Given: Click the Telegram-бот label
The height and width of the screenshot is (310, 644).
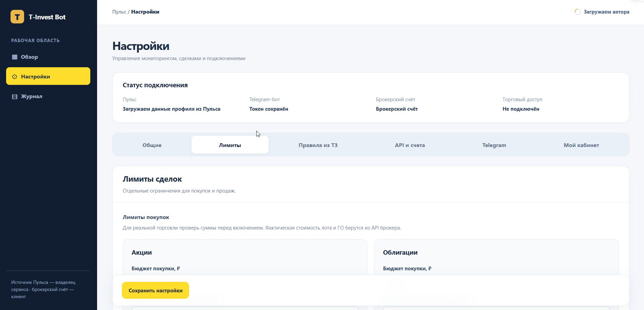Looking at the screenshot, I should 264,99.
